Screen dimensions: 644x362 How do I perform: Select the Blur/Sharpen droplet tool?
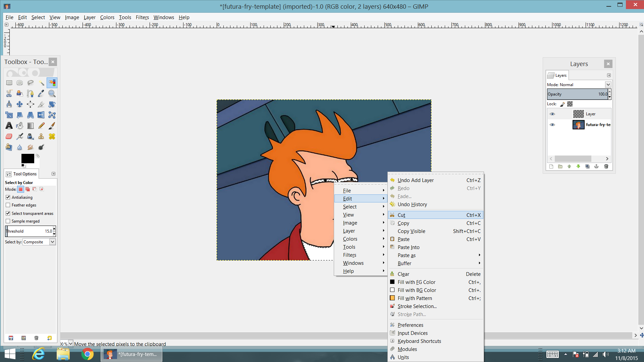(20, 147)
